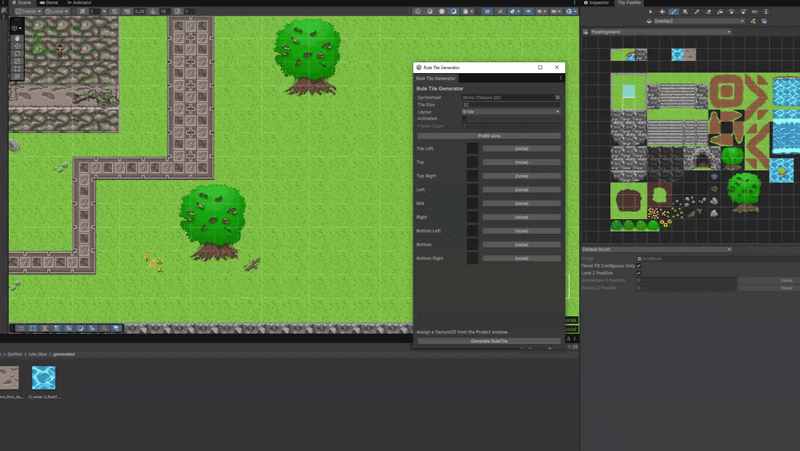Image resolution: width=800 pixels, height=451 pixels.
Task: Select the Tile Palette move tool
Action: point(662,12)
